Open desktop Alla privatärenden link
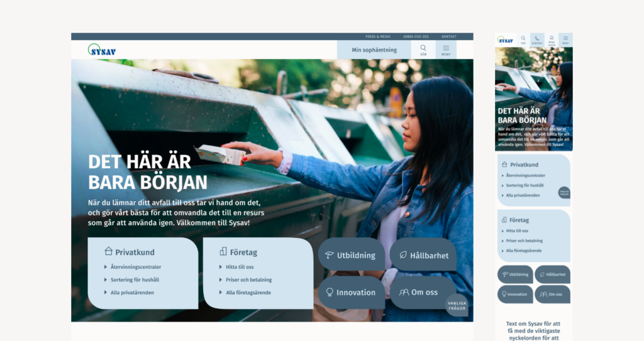 [132, 293]
